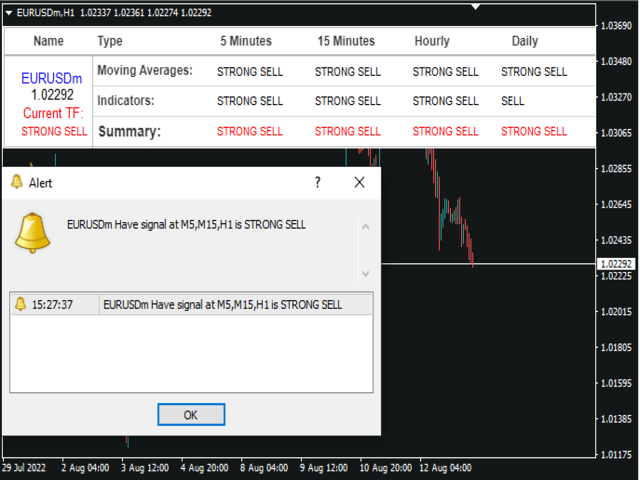The image size is (640, 480).
Task: Click the 12 Aug 04:00 time axis label
Action: click(446, 468)
